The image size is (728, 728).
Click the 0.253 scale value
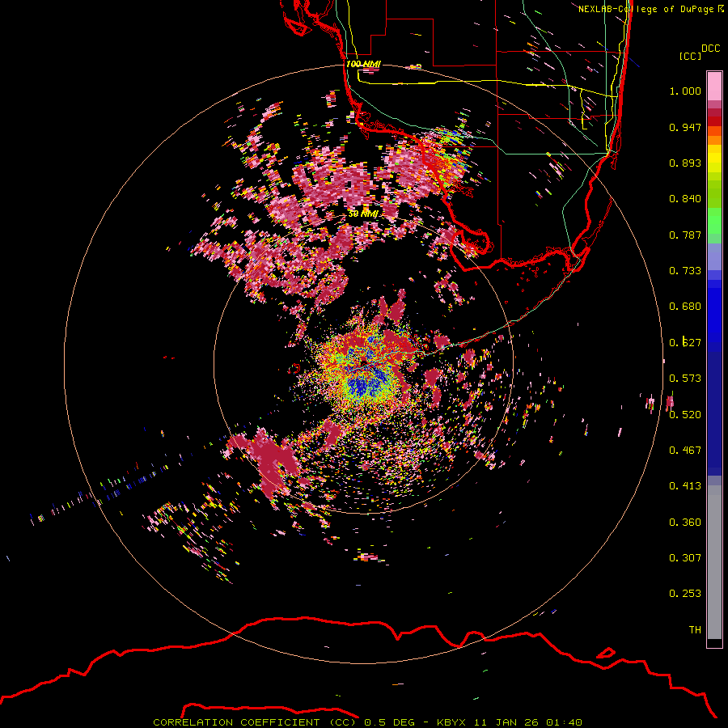(x=685, y=594)
